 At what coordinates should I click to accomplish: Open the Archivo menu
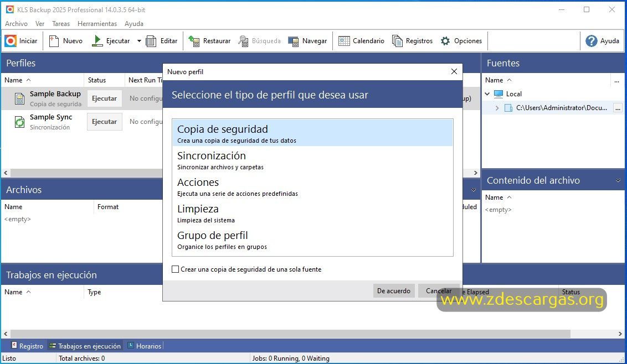coord(17,24)
